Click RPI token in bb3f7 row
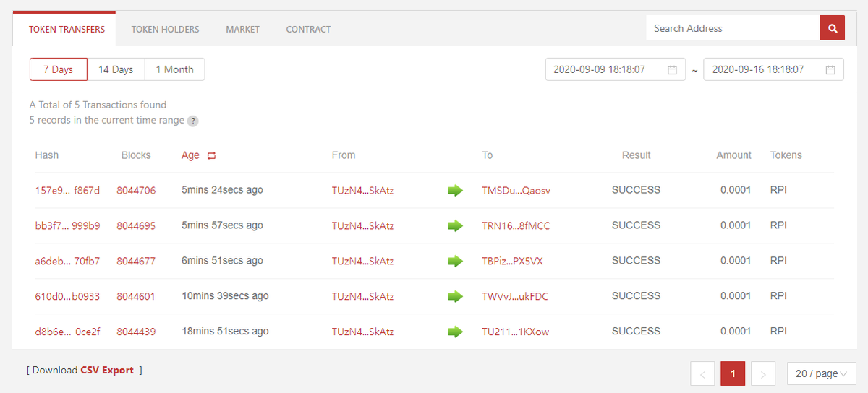This screenshot has height=393, width=868. (778, 225)
